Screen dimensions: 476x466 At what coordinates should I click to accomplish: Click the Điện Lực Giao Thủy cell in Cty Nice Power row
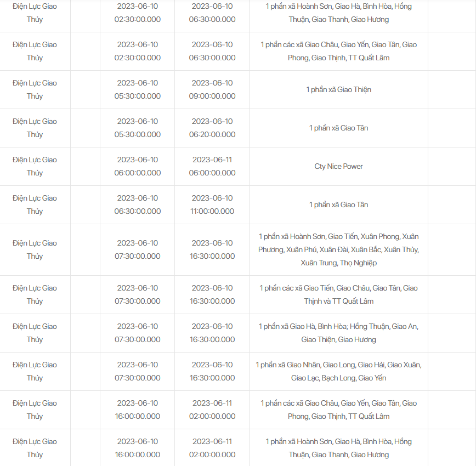pos(35,167)
